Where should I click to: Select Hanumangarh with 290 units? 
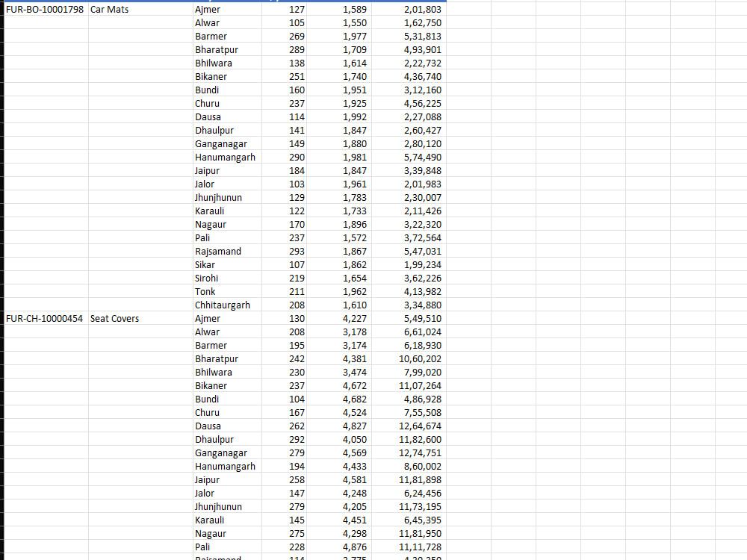[227, 157]
